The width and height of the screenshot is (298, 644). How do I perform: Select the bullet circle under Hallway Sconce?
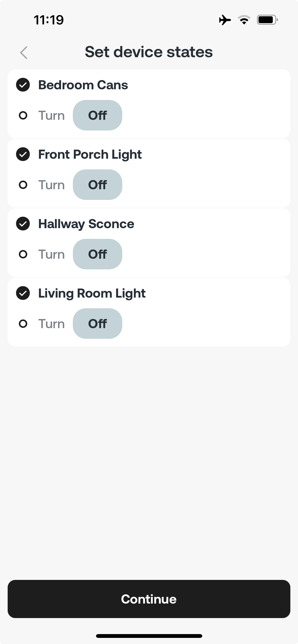pyautogui.click(x=23, y=254)
